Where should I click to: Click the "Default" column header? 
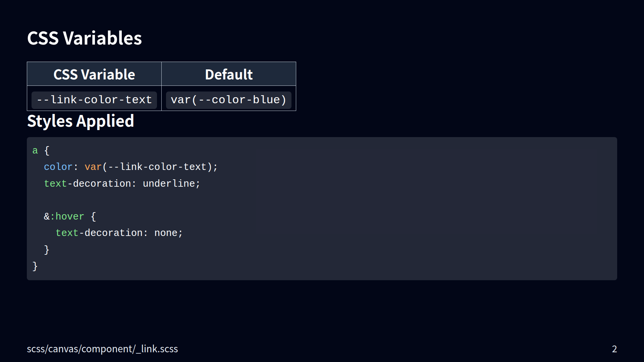[229, 74]
